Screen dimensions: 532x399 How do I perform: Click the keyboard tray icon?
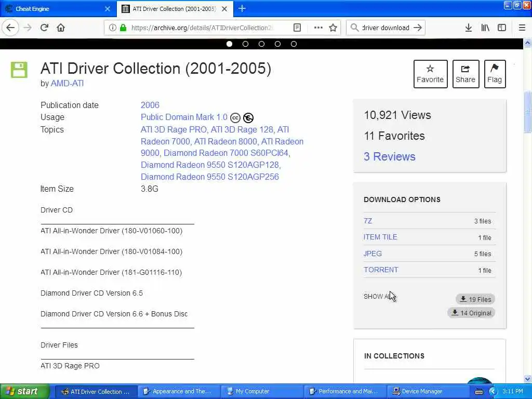(x=479, y=392)
